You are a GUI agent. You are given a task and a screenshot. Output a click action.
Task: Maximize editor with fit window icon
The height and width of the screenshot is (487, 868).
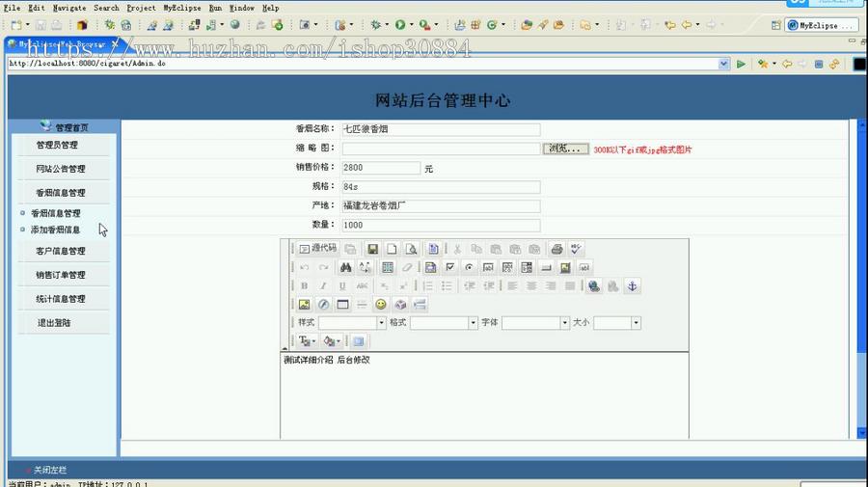(358, 341)
